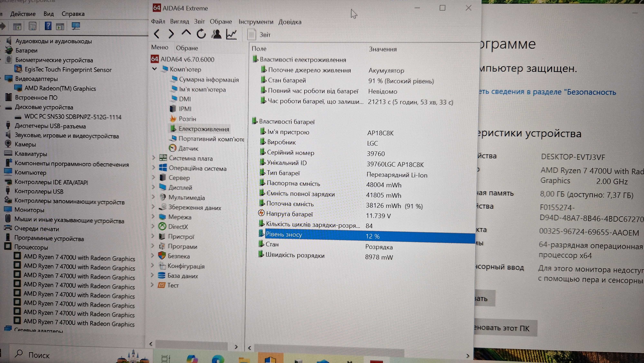Click the AIDA64 Back navigation arrow
The height and width of the screenshot is (363, 644).
tap(157, 34)
